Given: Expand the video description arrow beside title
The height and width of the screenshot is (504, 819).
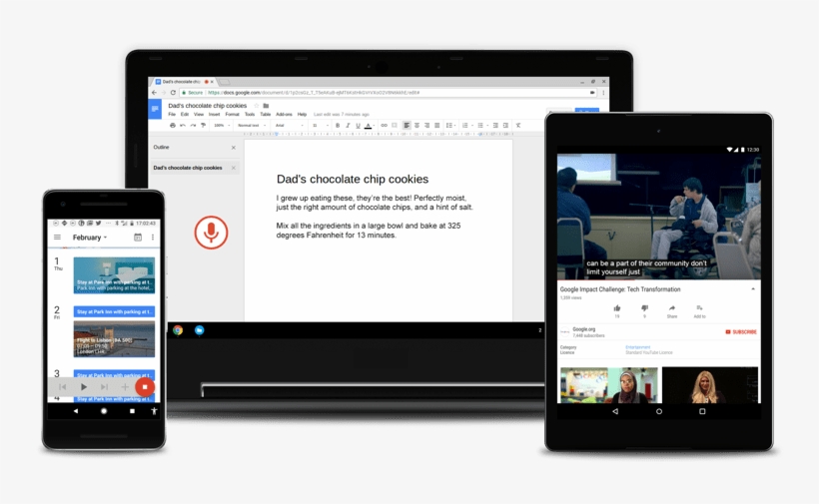Looking at the screenshot, I should click(753, 288).
